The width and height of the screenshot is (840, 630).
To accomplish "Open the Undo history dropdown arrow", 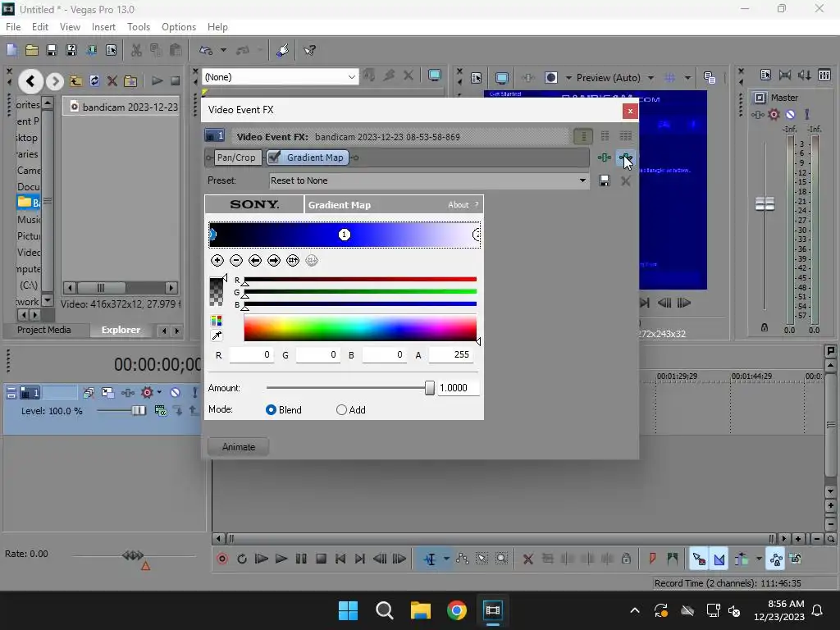I will click(223, 50).
